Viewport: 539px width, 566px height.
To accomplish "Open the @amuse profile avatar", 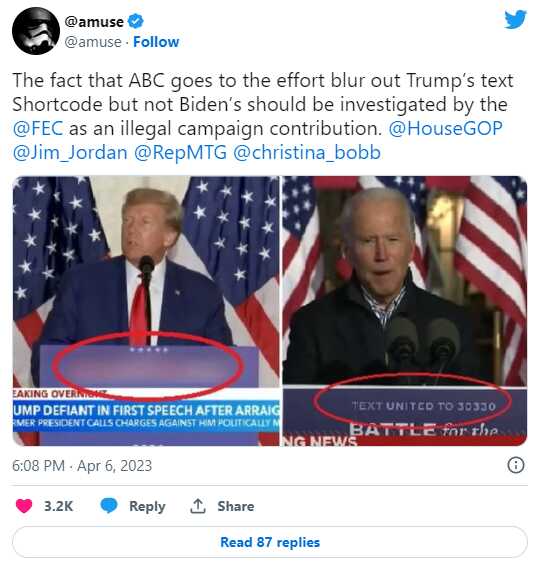I will (36, 31).
